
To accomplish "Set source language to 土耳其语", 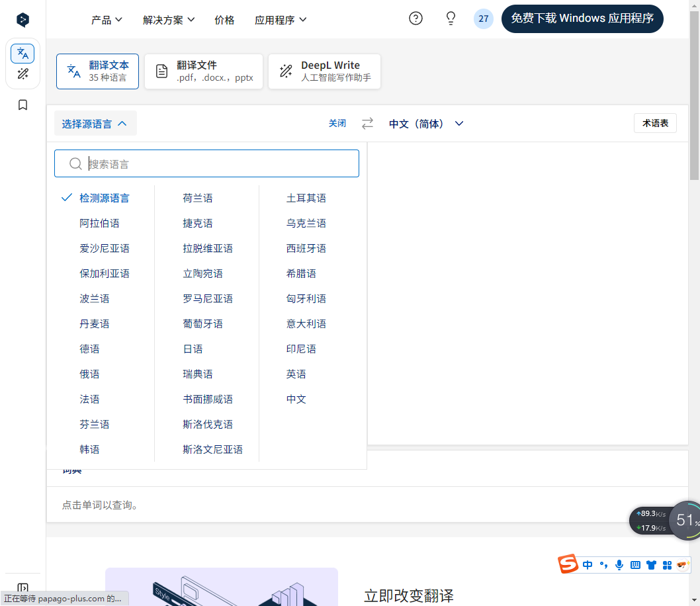I will [x=306, y=198].
